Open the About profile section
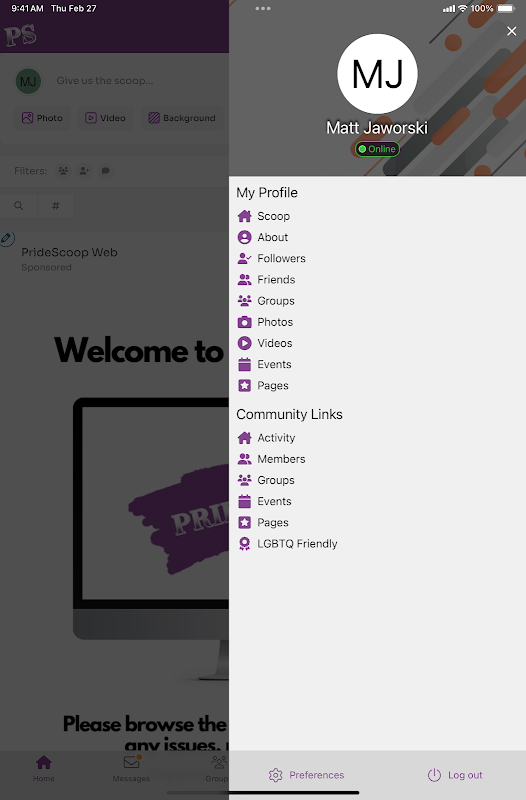Viewport: 526px width, 800px height. [263, 237]
